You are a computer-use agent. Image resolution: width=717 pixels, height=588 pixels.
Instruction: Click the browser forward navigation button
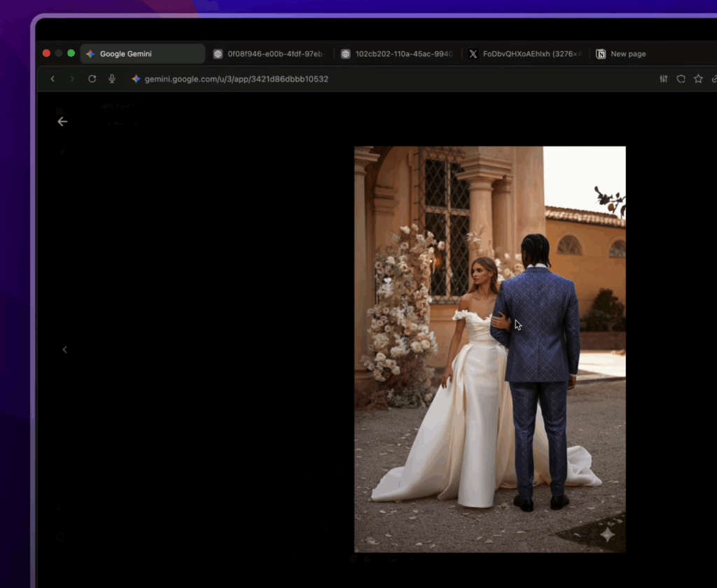coord(72,79)
